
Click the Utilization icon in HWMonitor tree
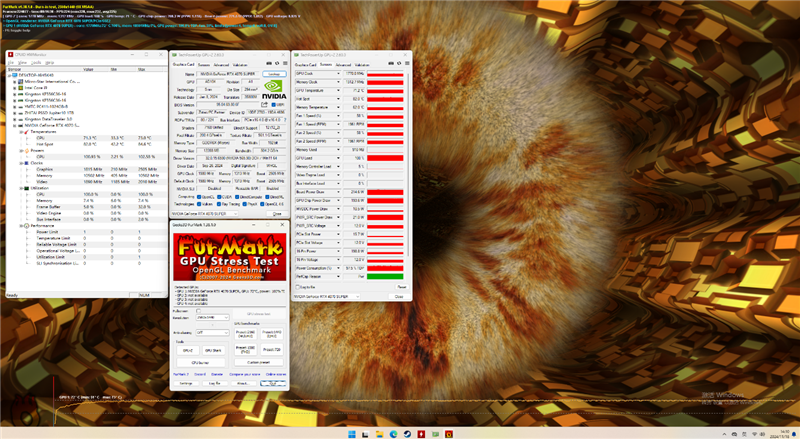(27, 188)
